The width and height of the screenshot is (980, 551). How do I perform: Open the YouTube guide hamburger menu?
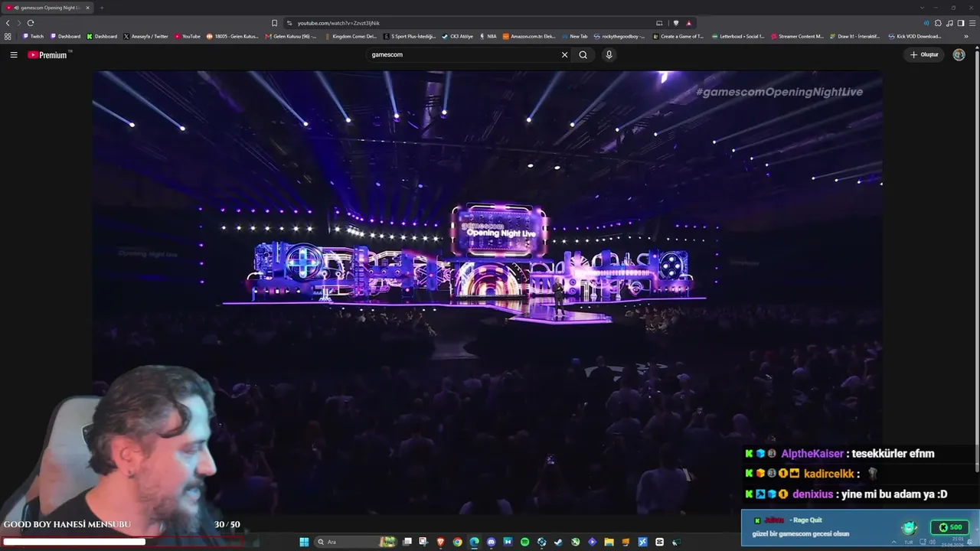point(14,55)
